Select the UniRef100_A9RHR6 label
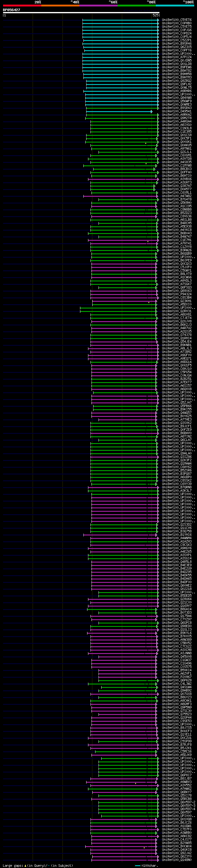The image size is (197, 868). point(177,91)
